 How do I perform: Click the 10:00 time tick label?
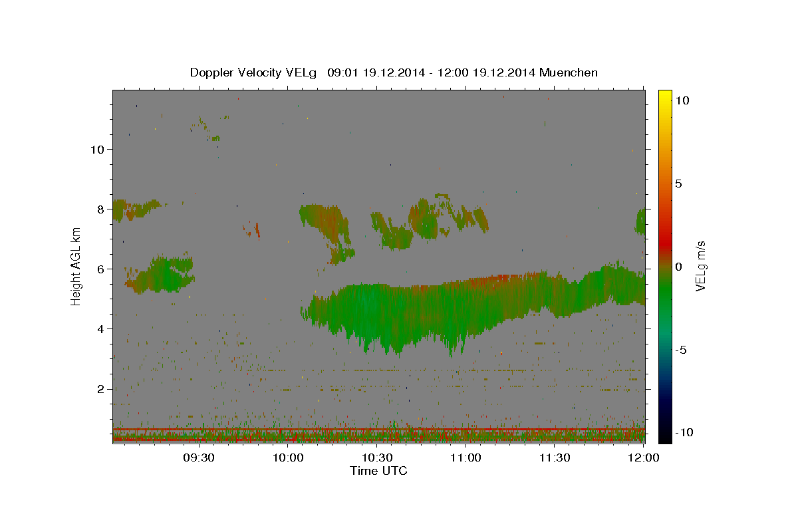click(288, 458)
